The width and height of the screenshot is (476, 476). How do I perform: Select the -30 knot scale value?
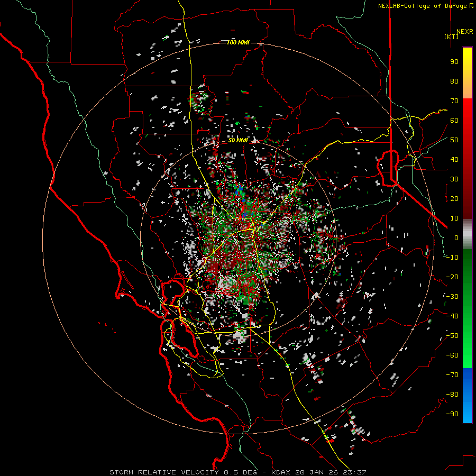452,297
